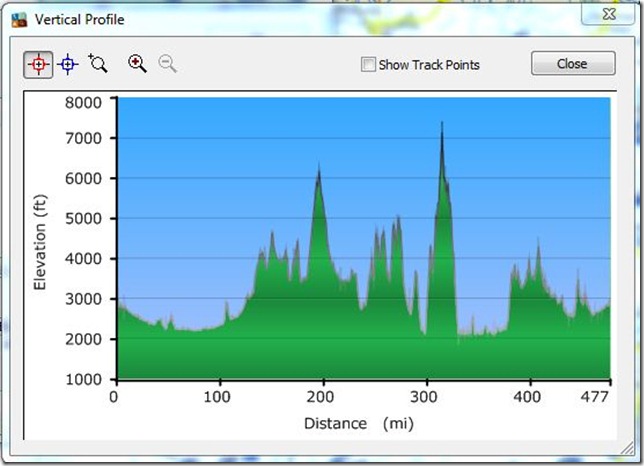644x466 pixels.
Task: Click the 7000 elevation axis label
Action: click(x=83, y=138)
